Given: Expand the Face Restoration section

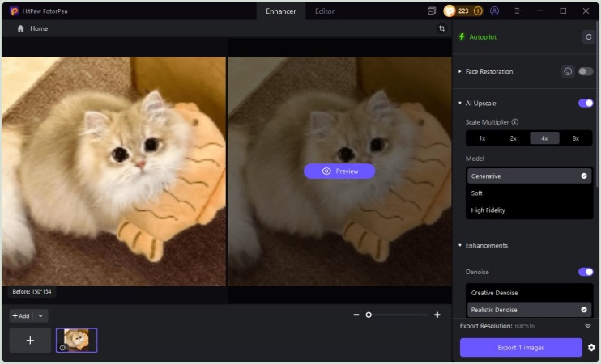Looking at the screenshot, I should click(x=460, y=71).
